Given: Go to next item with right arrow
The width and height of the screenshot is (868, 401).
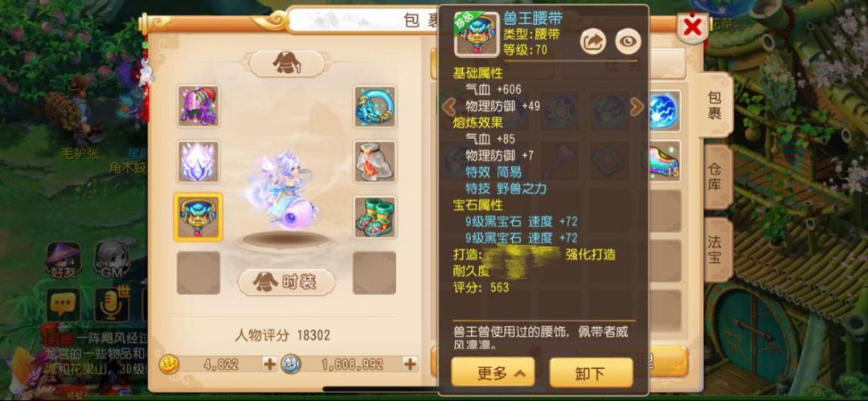Looking at the screenshot, I should pos(637,106).
